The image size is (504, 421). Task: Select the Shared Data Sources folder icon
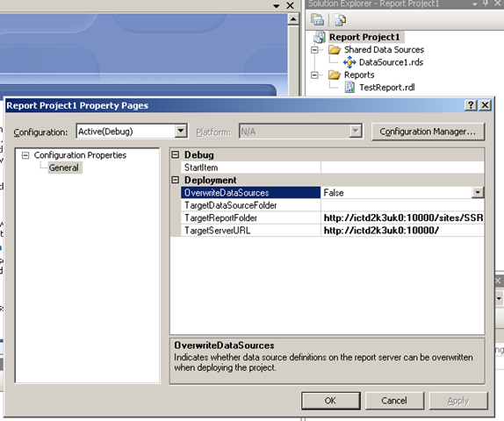(335, 50)
